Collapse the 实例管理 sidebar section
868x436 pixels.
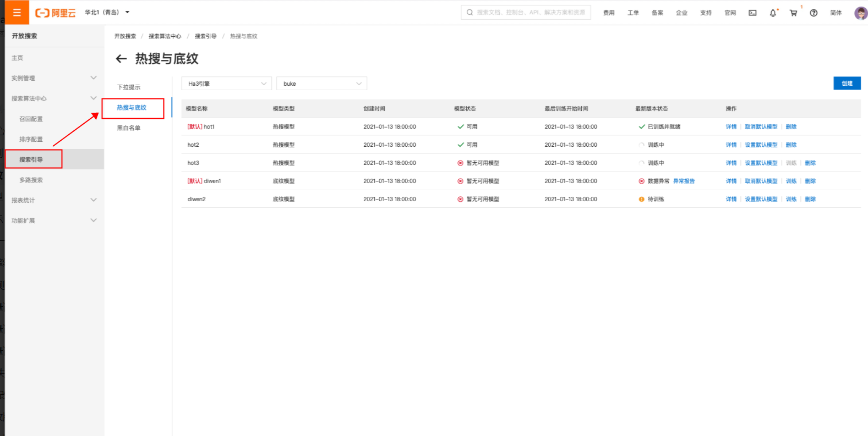click(x=94, y=78)
